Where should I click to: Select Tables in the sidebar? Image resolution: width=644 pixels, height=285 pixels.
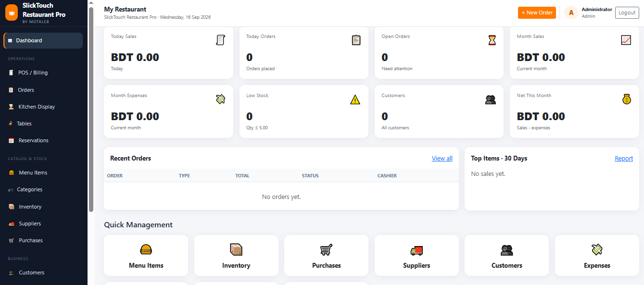coord(43,124)
